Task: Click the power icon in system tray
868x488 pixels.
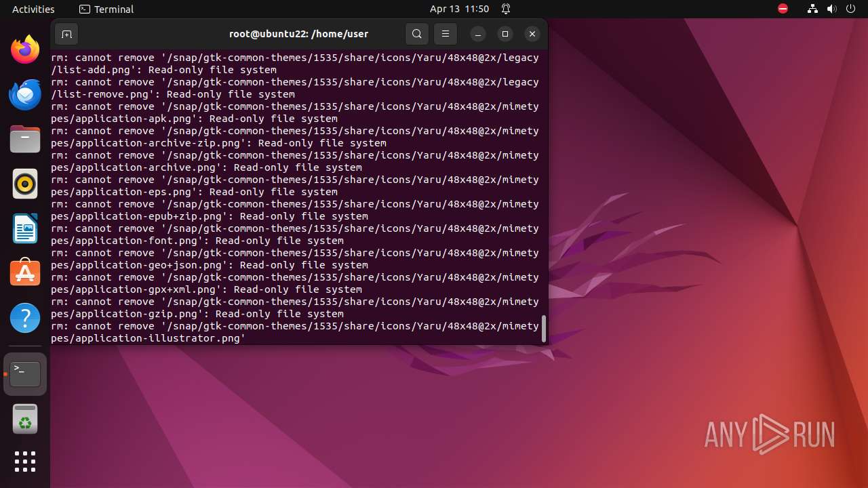Action: [x=850, y=9]
